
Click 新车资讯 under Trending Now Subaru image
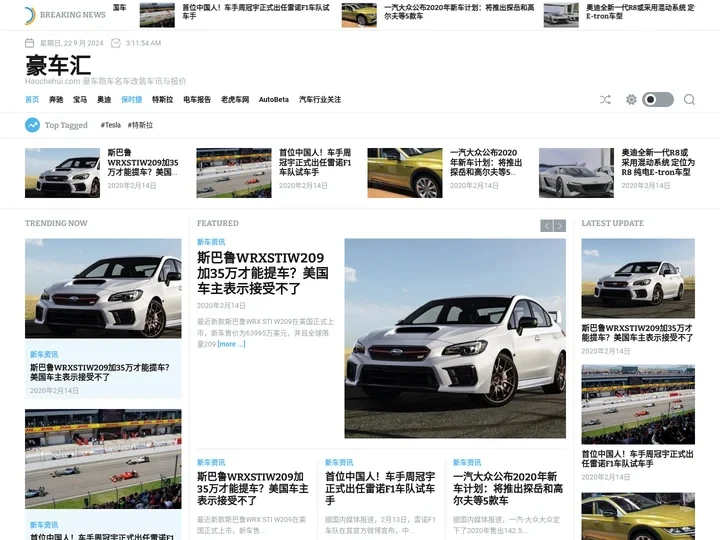pyautogui.click(x=44, y=354)
